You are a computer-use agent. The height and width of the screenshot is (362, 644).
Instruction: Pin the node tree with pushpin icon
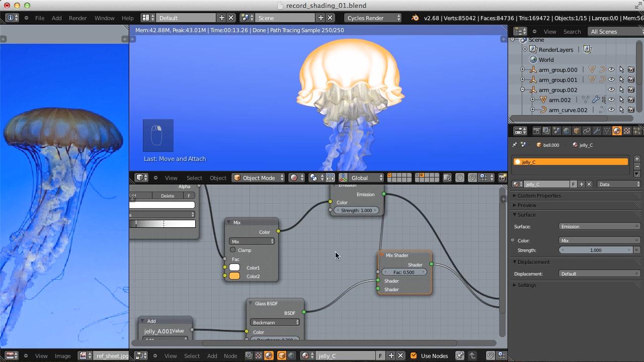click(x=459, y=355)
